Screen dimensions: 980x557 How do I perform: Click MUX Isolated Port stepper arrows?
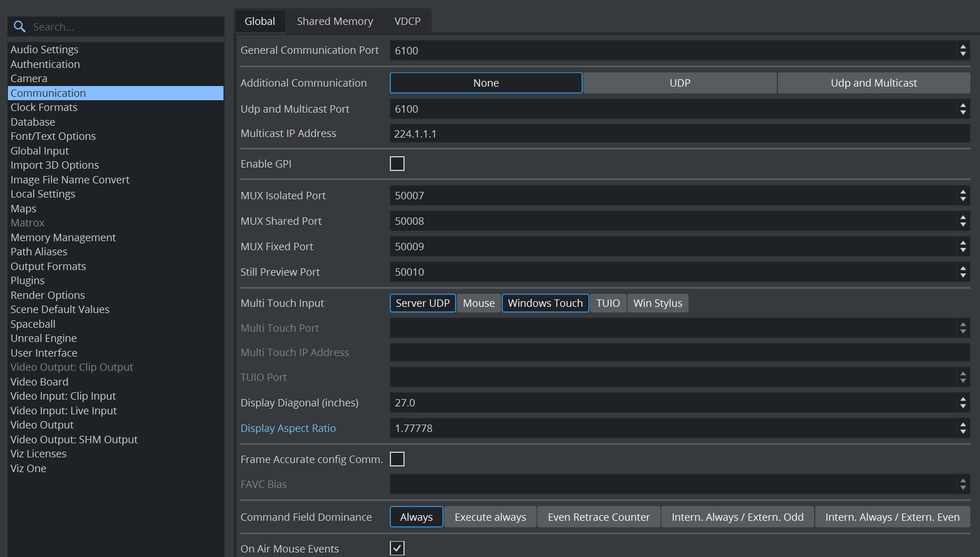point(962,196)
